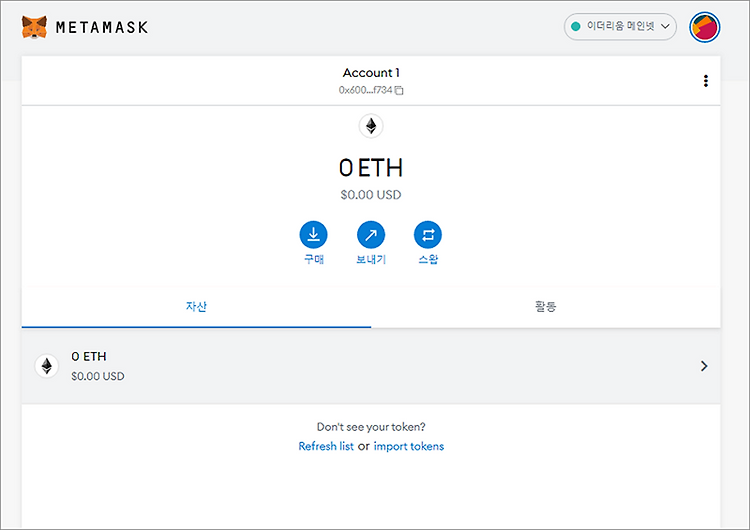Click the $0.00 USD text under main balance

(371, 195)
